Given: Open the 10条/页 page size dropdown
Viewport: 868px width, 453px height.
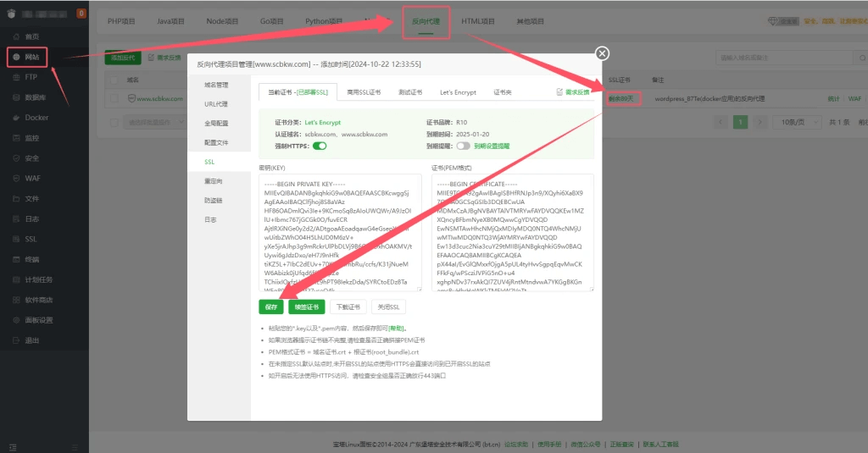Looking at the screenshot, I should (x=797, y=122).
